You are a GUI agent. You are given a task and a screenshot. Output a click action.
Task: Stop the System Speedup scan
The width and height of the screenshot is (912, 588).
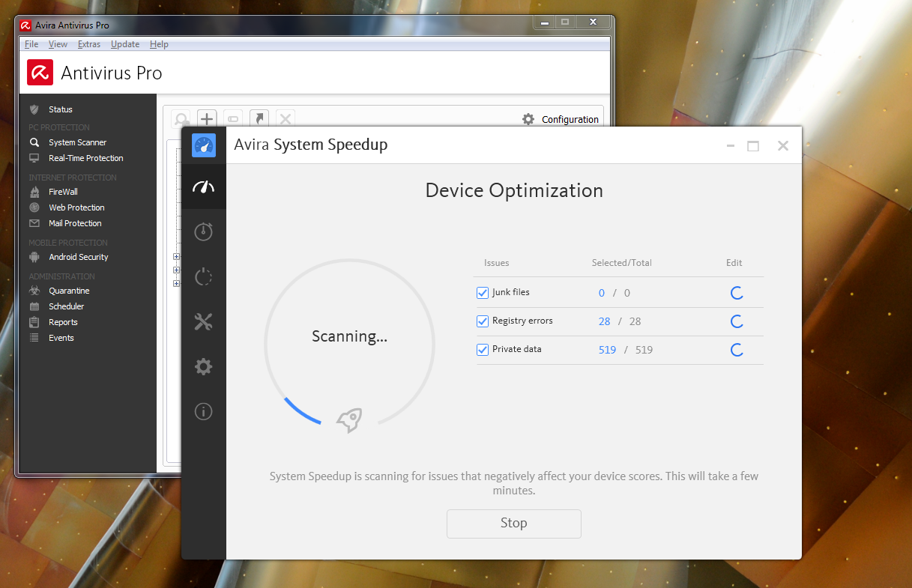[x=514, y=524]
